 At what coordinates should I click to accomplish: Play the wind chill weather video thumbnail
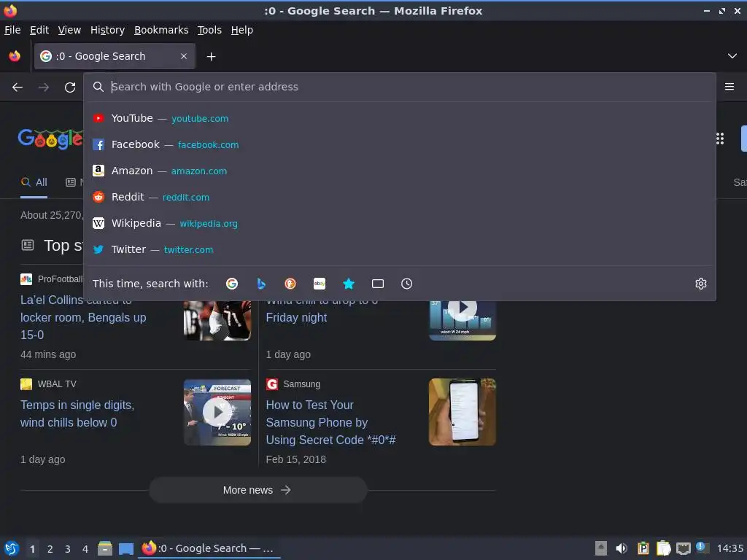coord(462,321)
